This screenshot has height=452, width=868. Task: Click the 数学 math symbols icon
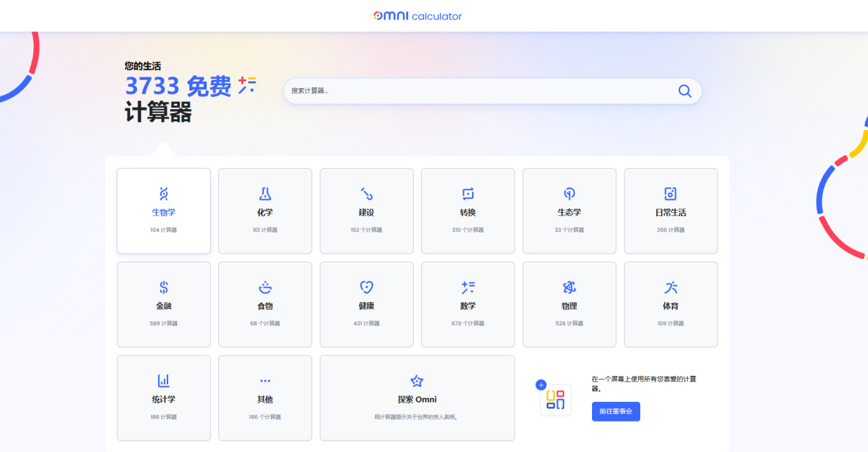click(468, 287)
